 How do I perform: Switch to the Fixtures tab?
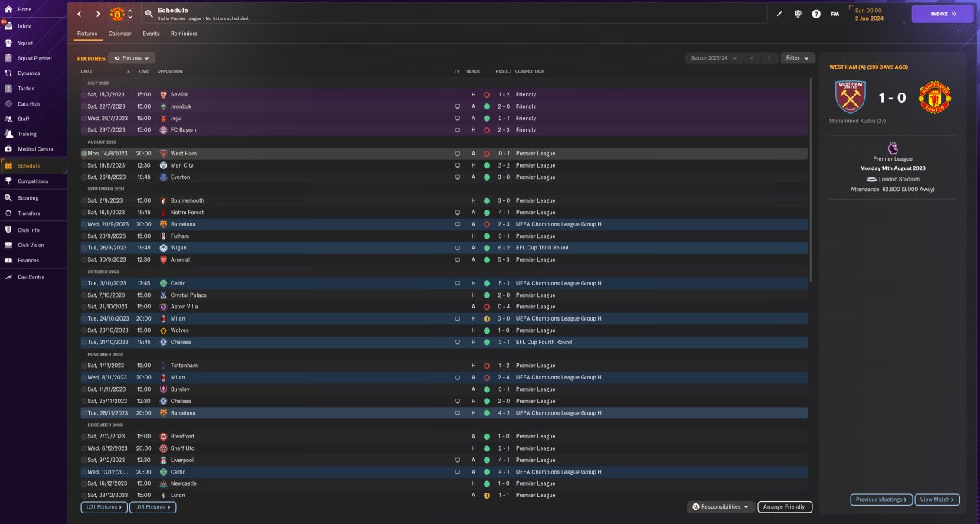[87, 34]
